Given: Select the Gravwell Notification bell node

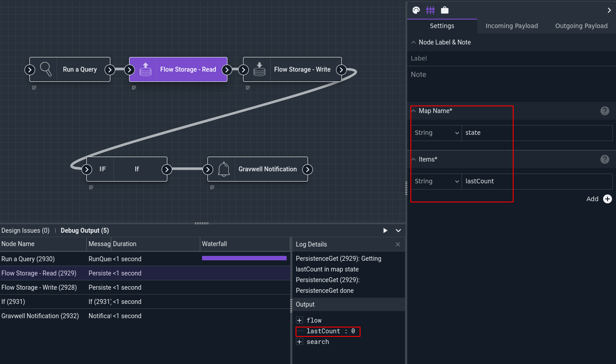Looking at the screenshot, I should point(258,169).
